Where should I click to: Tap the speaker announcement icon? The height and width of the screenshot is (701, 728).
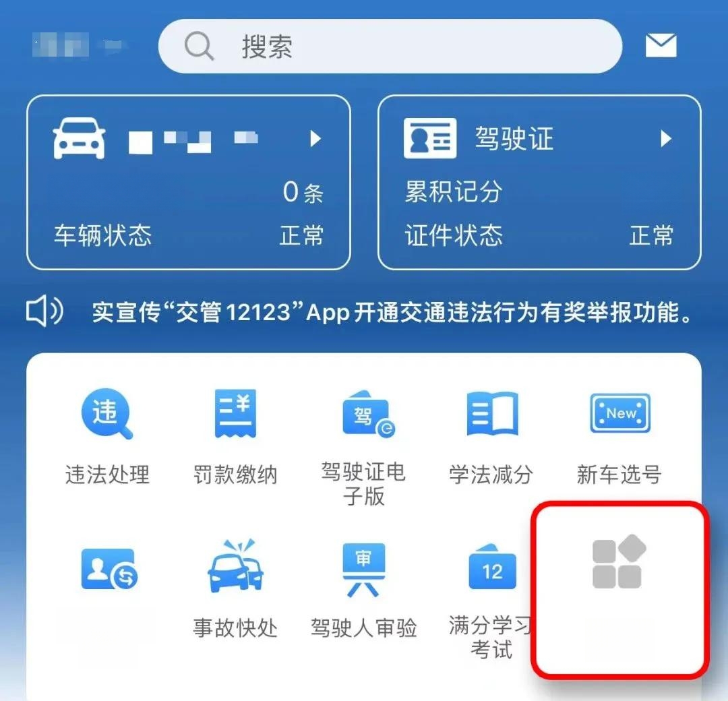44,311
